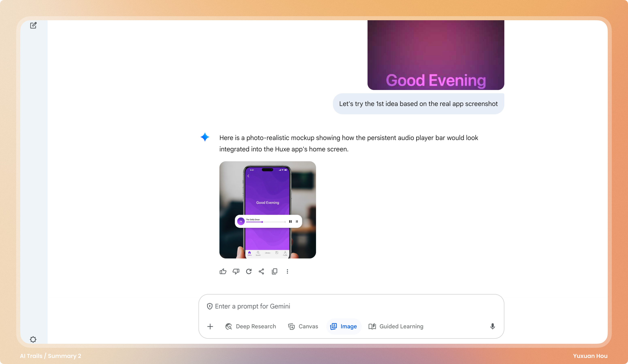This screenshot has width=628, height=364.
Task: Like the response with thumbs up
Action: pyautogui.click(x=223, y=271)
